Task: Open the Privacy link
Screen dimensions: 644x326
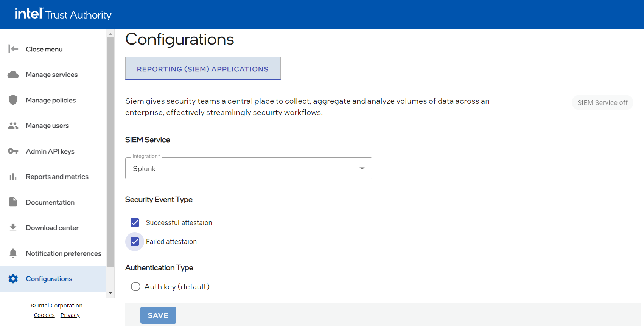Action: (x=70, y=315)
